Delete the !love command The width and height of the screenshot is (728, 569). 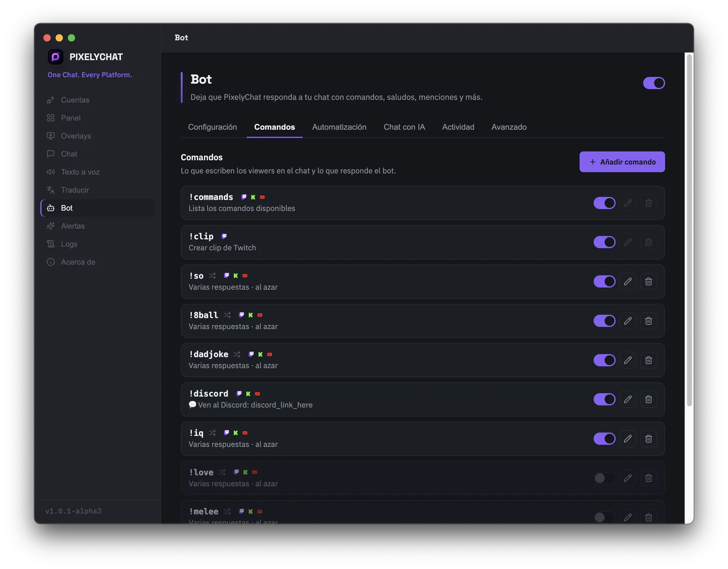(648, 478)
